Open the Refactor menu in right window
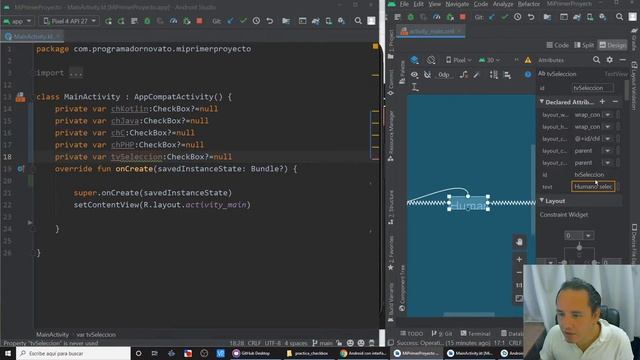Image resolution: width=640 pixels, height=360 pixels. click(529, 4)
